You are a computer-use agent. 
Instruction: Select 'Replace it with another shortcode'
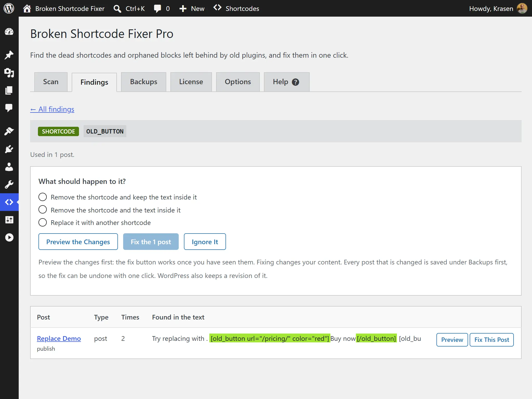point(43,222)
